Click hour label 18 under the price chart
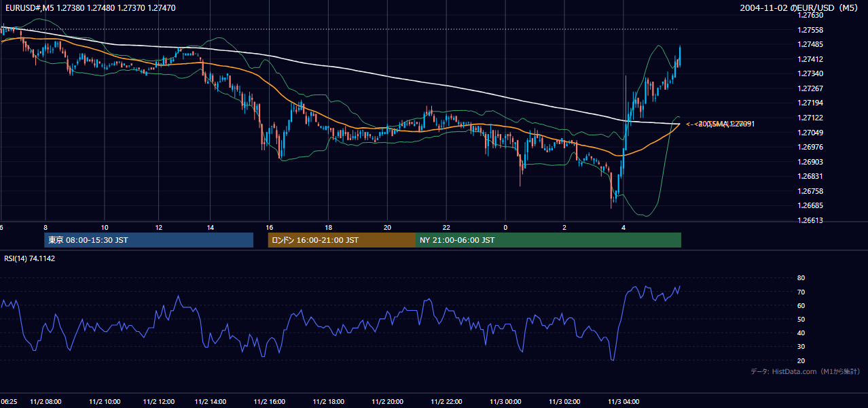The image size is (868, 408). pyautogui.click(x=328, y=227)
